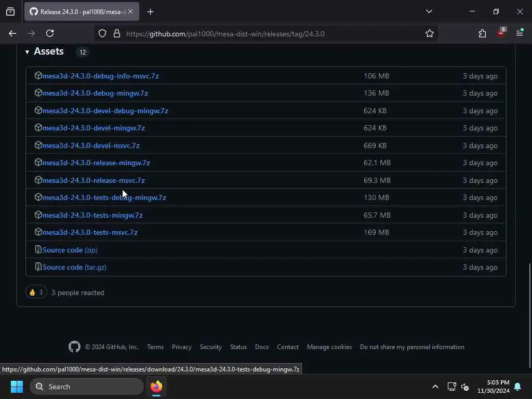Collapse the Assets section triangle
532x399 pixels.
27,52
